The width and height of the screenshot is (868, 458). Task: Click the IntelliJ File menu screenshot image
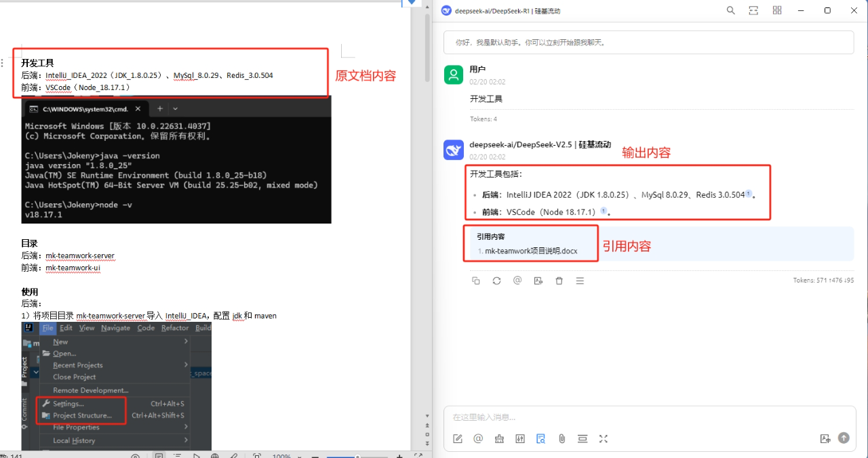(x=117, y=386)
